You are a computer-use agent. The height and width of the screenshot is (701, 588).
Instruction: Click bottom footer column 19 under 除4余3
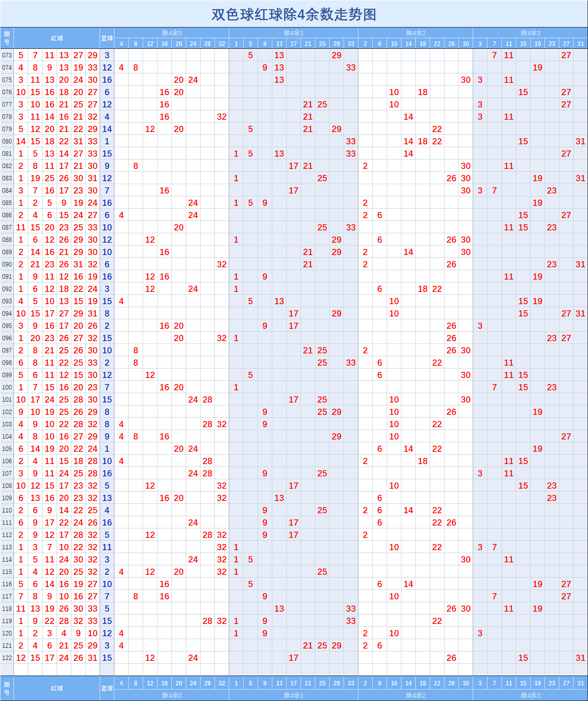click(x=538, y=683)
